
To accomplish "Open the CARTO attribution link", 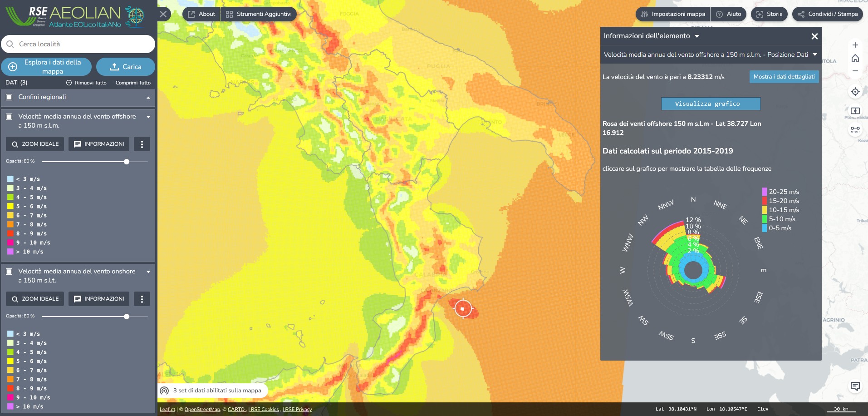I will point(236,409).
